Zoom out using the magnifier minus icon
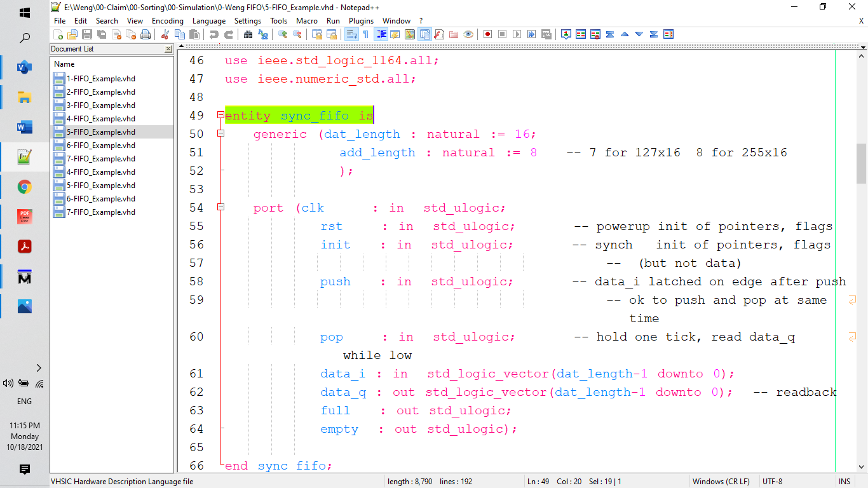The width and height of the screenshot is (868, 488). point(297,34)
